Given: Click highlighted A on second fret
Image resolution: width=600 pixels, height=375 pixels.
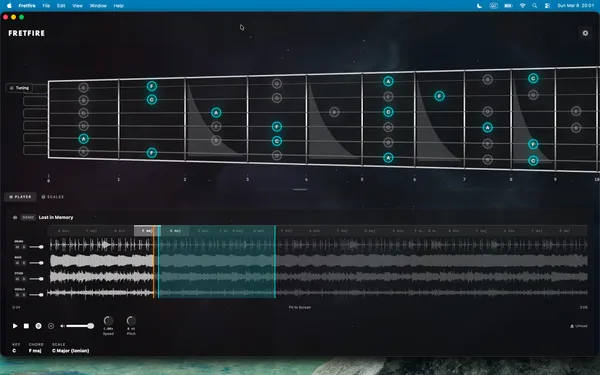Looking at the screenshot, I should tap(216, 112).
